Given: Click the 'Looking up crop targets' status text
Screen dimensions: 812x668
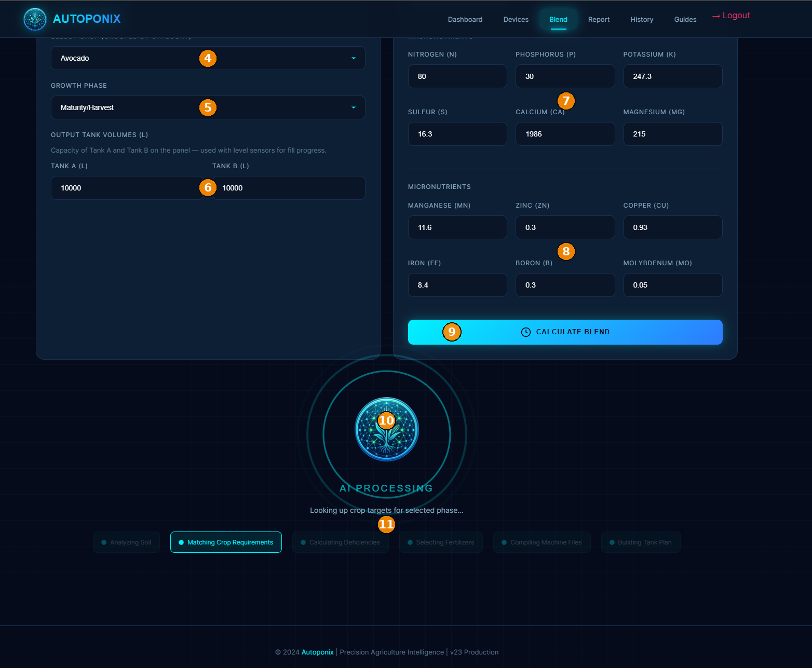Looking at the screenshot, I should 387,510.
